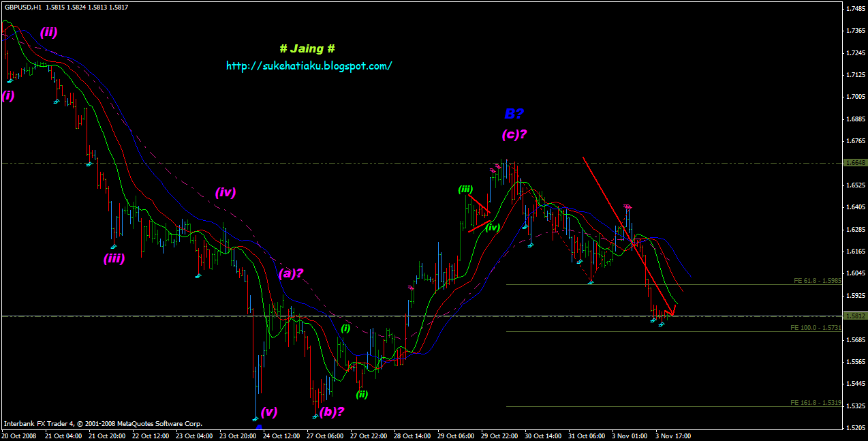Select the magenta '(i)' wave label
The width and height of the screenshot is (868, 441).
tap(8, 95)
